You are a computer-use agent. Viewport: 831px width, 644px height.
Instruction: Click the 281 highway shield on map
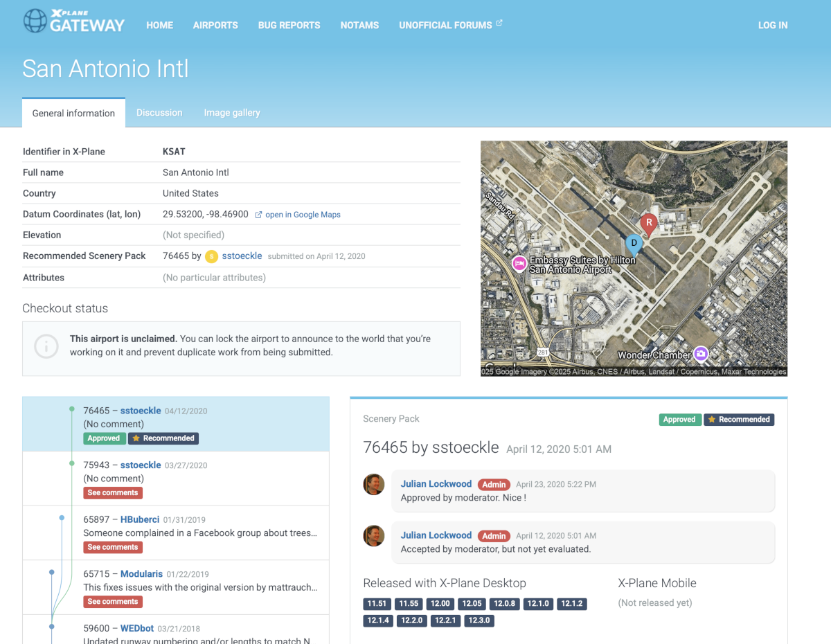coord(544,351)
